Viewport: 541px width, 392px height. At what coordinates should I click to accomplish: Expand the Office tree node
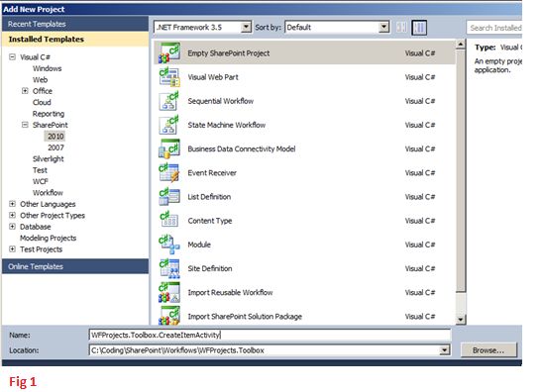(x=25, y=91)
